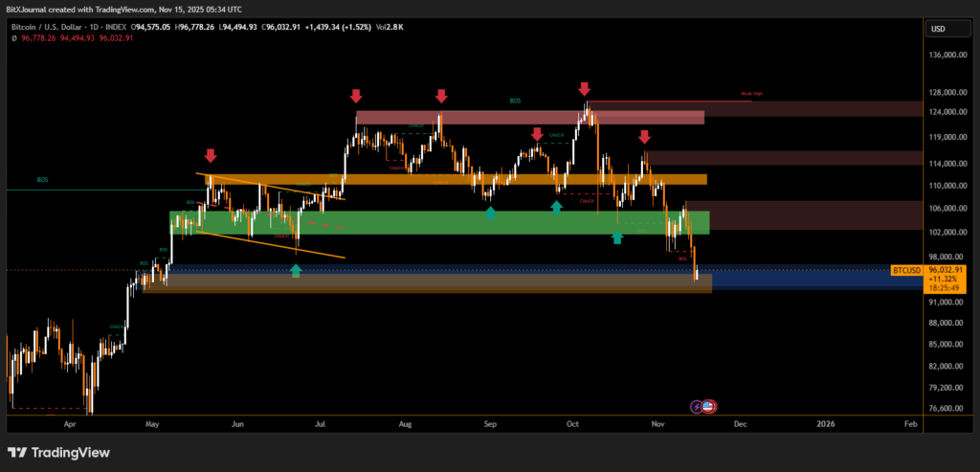
Task: Click the green up arrow below June low
Action: [296, 271]
